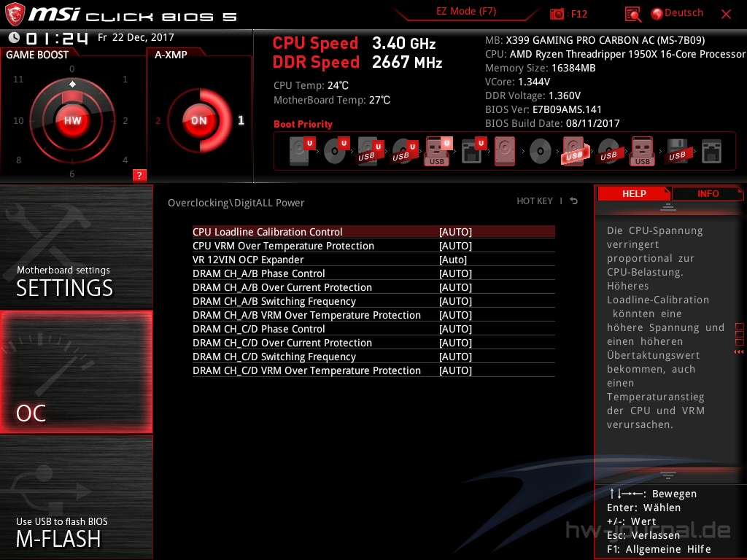Select A-XMP profile 1

[241, 120]
